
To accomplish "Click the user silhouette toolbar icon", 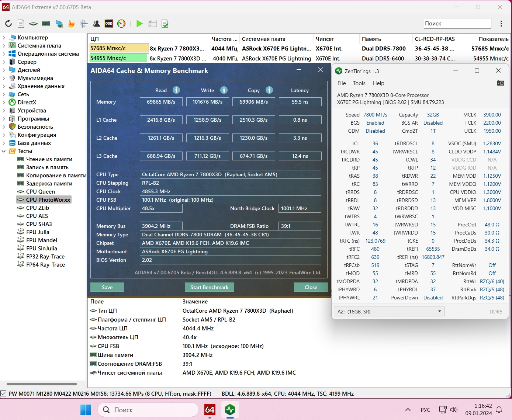I will point(96,24).
